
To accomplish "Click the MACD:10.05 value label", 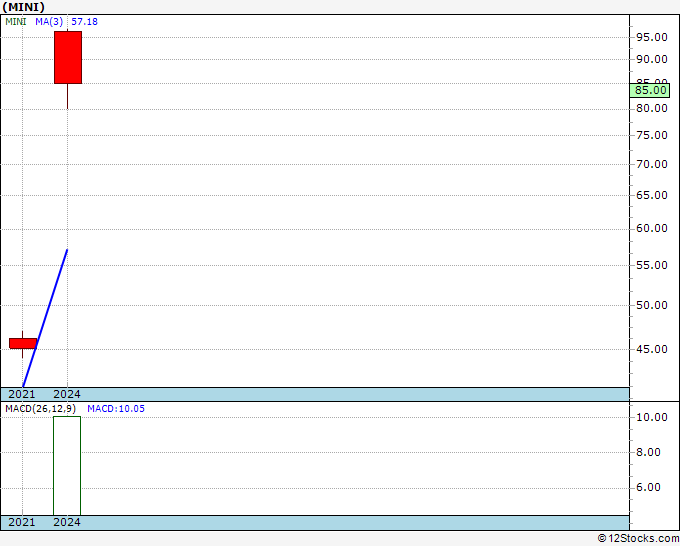I will 116,409.
